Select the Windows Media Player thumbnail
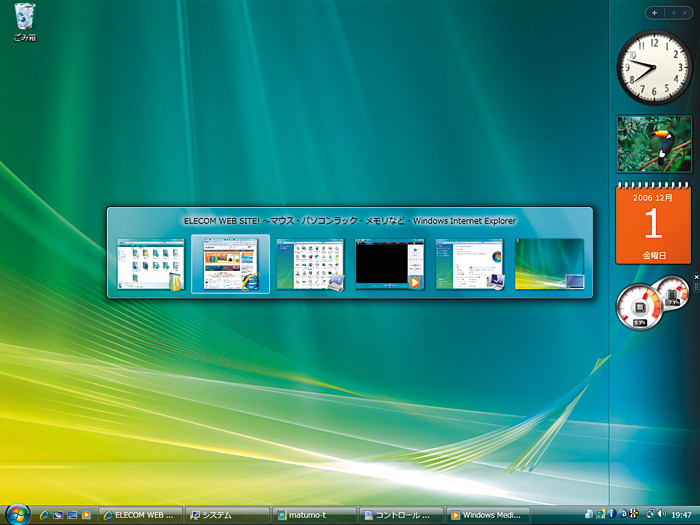 click(390, 264)
